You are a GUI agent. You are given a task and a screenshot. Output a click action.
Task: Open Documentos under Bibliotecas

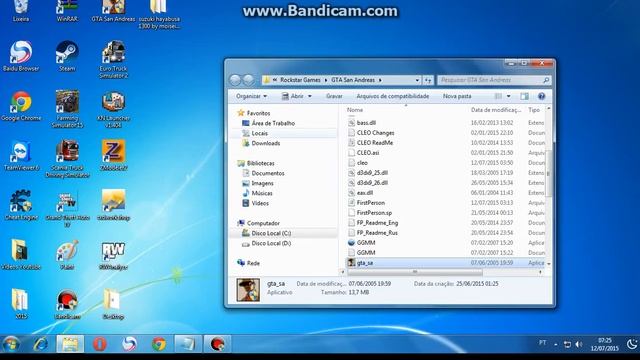[x=268, y=173]
